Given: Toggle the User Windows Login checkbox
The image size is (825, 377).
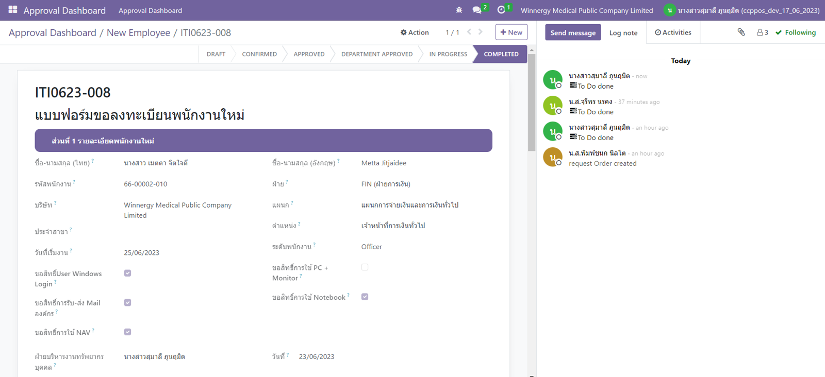Looking at the screenshot, I should tap(127, 273).
